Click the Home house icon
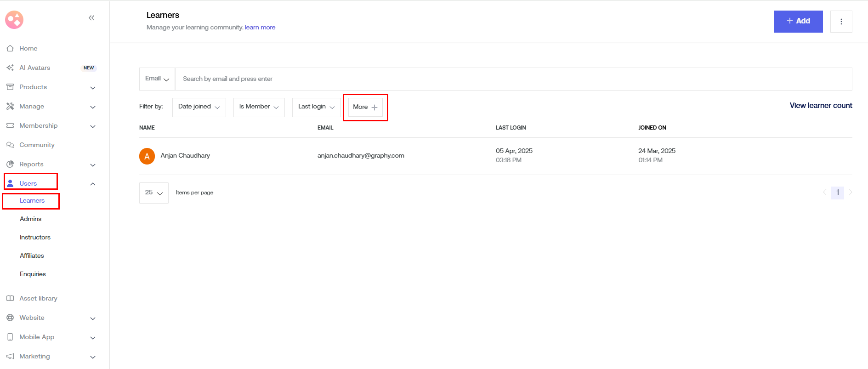The width and height of the screenshot is (868, 369). 10,48
